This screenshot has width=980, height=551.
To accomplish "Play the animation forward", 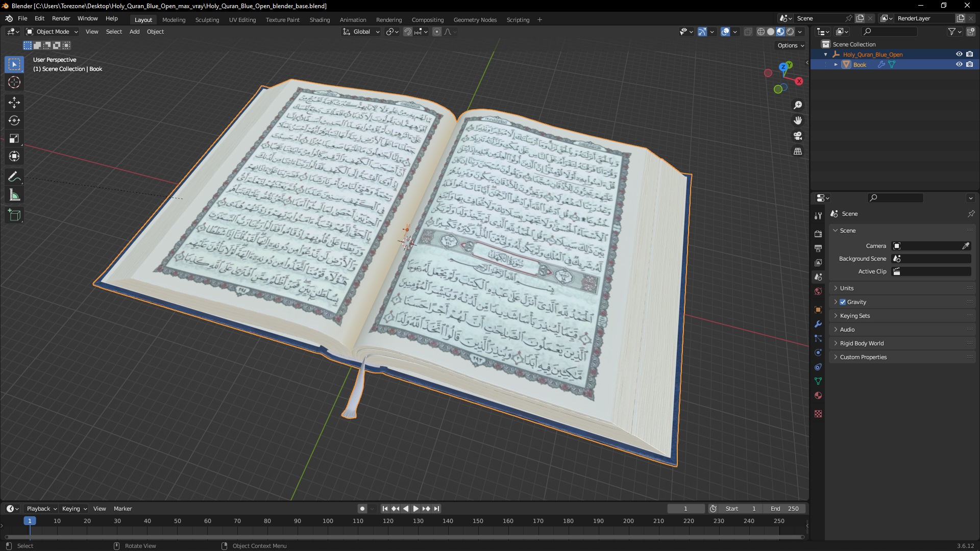I will (415, 509).
